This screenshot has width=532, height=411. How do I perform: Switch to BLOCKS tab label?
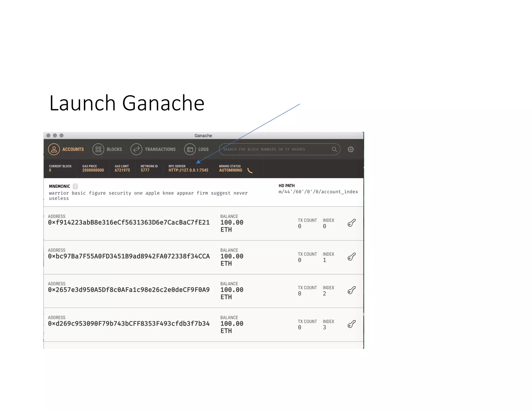(x=114, y=149)
